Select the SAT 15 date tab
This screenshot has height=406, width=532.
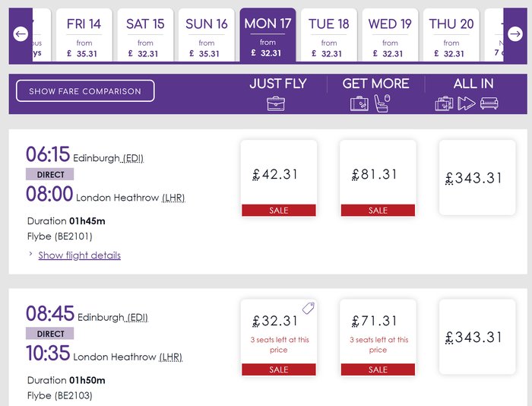pos(145,35)
